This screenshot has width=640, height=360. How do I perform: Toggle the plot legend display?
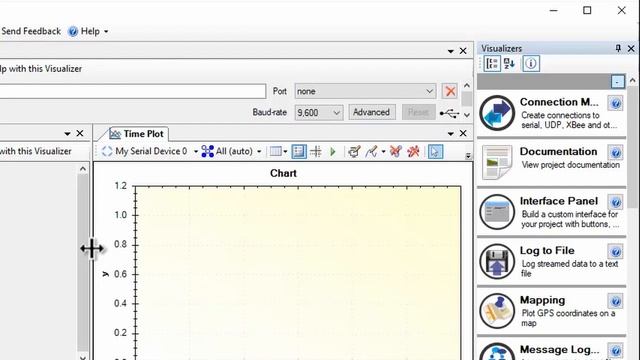299,151
